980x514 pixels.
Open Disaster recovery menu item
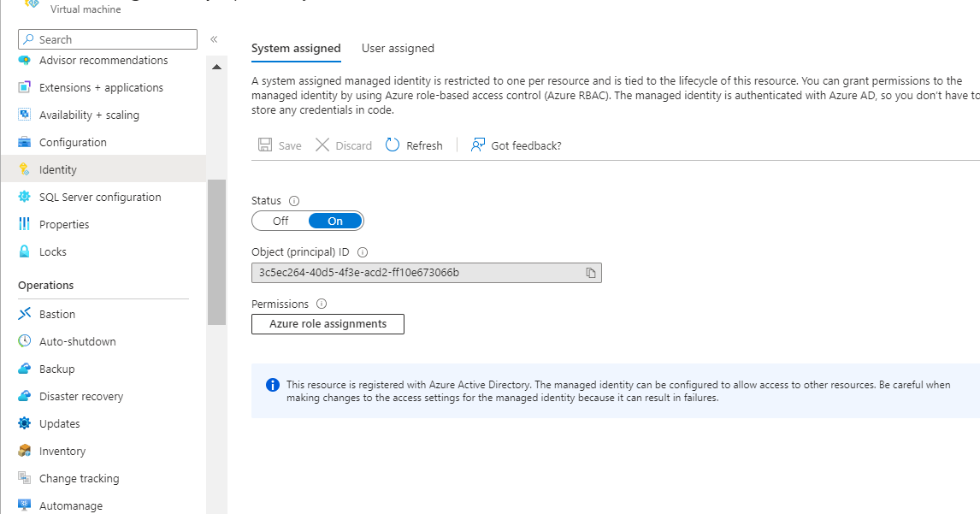click(x=103, y=396)
